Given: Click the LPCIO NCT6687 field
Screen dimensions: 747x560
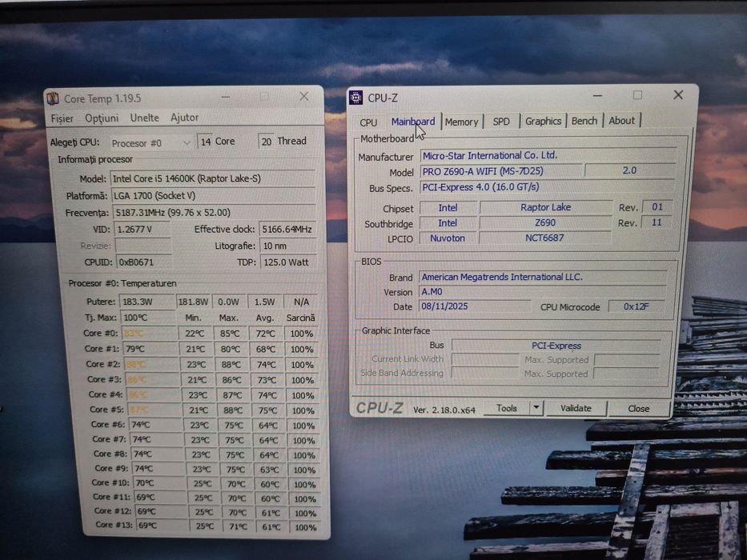Looking at the screenshot, I should 544,238.
